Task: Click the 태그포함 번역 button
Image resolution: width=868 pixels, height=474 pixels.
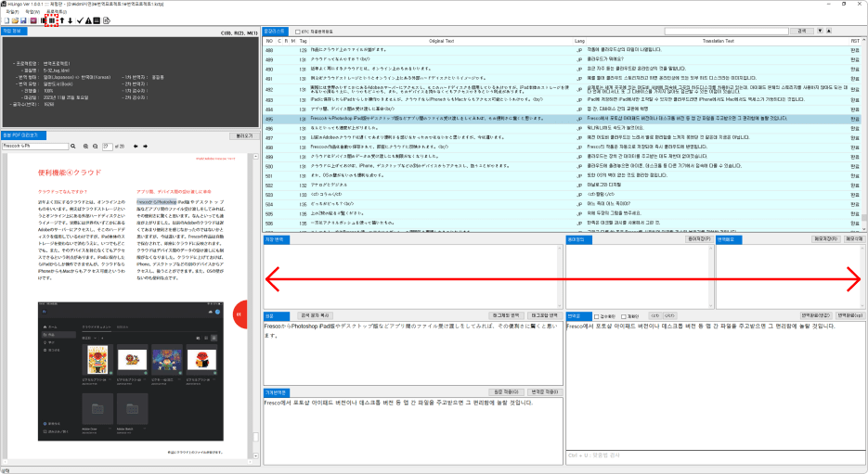Action: (545, 315)
